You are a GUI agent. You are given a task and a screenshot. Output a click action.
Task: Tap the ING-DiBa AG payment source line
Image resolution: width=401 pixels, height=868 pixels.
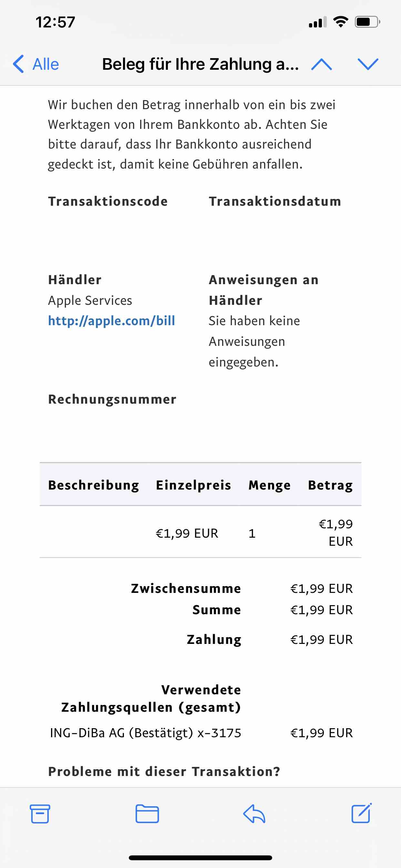pyautogui.click(x=146, y=733)
